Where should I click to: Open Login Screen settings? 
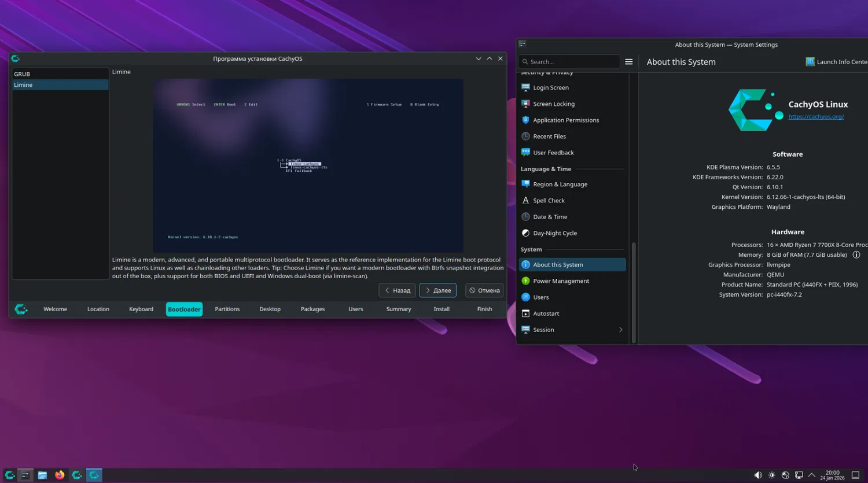pyautogui.click(x=573, y=88)
